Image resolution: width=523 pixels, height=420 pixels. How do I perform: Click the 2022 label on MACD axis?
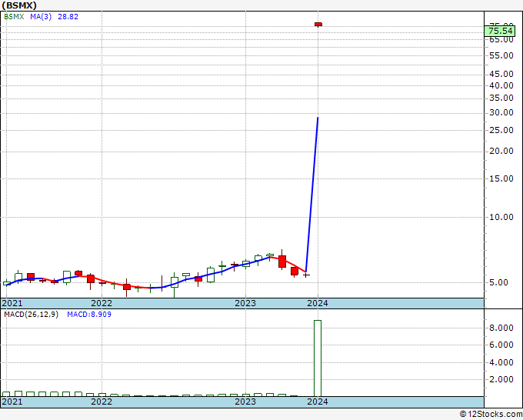tap(102, 402)
